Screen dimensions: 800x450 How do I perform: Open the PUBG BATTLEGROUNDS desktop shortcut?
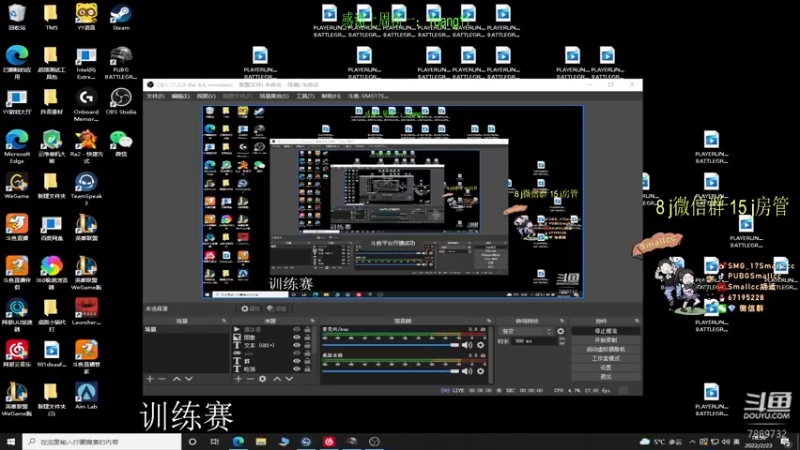tap(121, 63)
